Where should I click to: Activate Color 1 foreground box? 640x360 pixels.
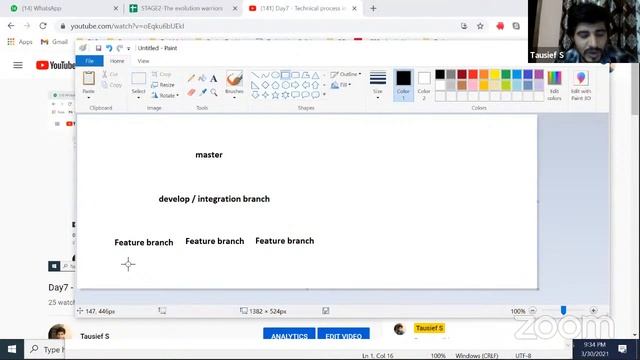click(403, 85)
